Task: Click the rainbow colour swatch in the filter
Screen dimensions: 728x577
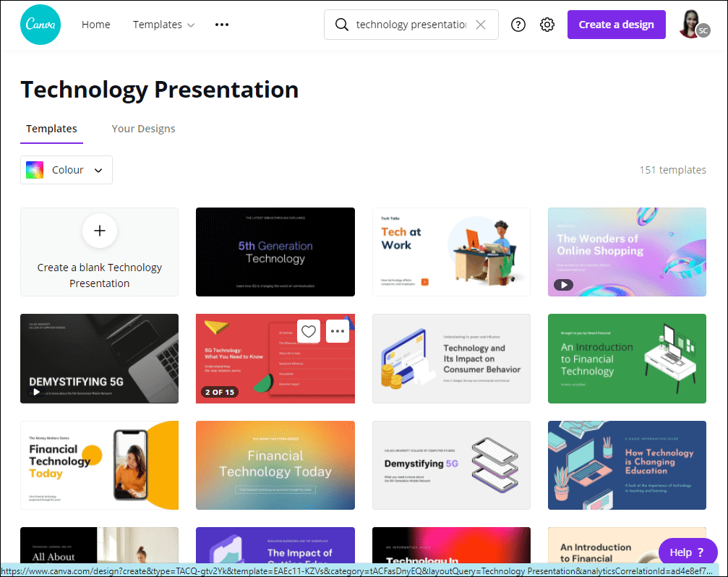Action: [34, 170]
